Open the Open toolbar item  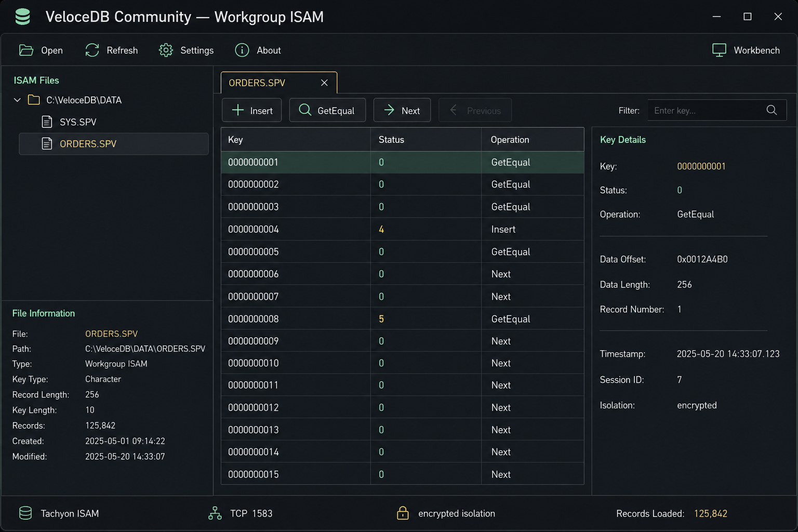coord(41,50)
